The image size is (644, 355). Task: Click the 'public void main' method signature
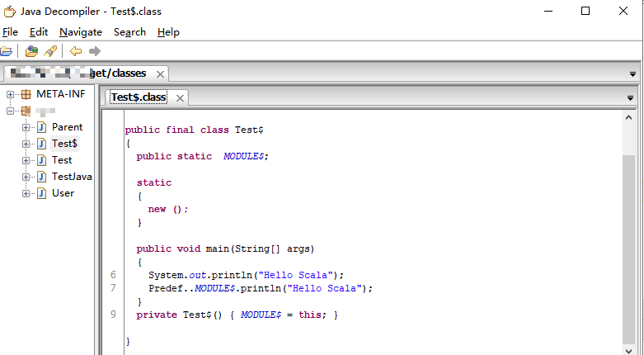(225, 248)
